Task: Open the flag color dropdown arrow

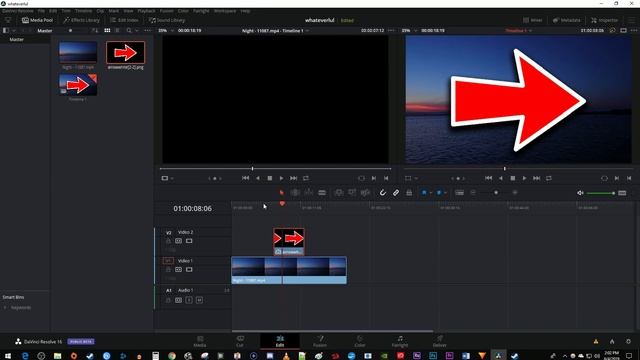Action: point(431,193)
